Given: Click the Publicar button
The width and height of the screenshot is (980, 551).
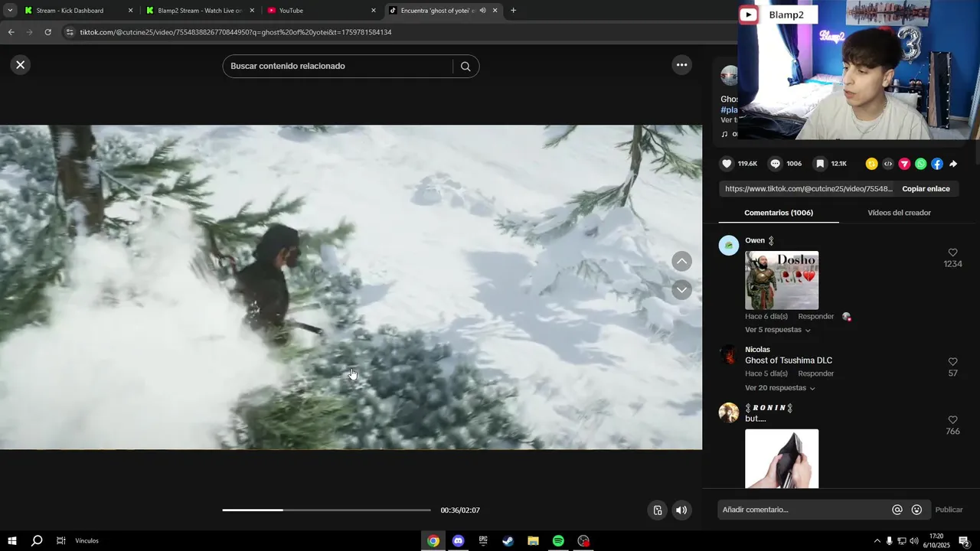Looking at the screenshot, I should [949, 510].
